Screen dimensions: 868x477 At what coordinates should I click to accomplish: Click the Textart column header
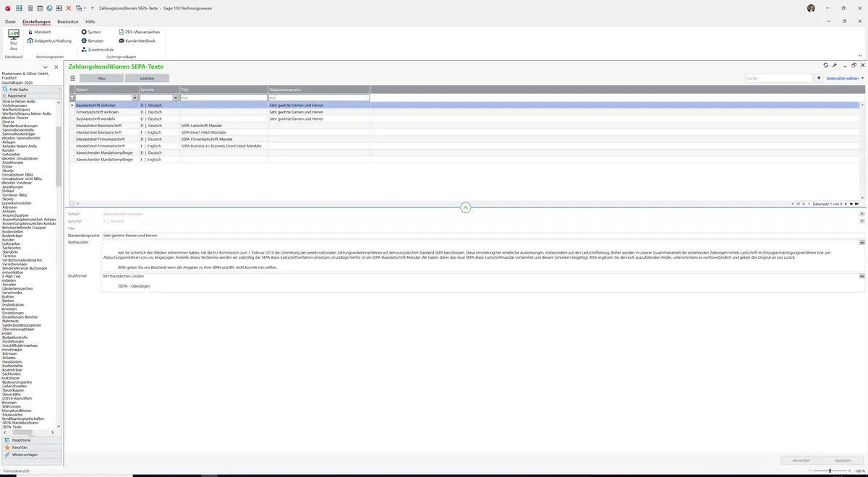[107, 90]
